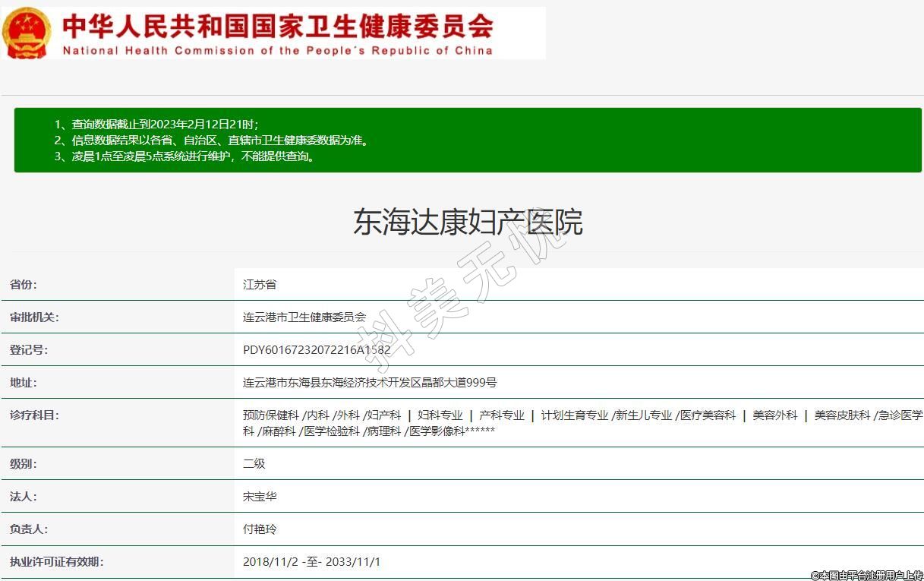
Task: Select the province value 江苏省
Action: point(260,285)
